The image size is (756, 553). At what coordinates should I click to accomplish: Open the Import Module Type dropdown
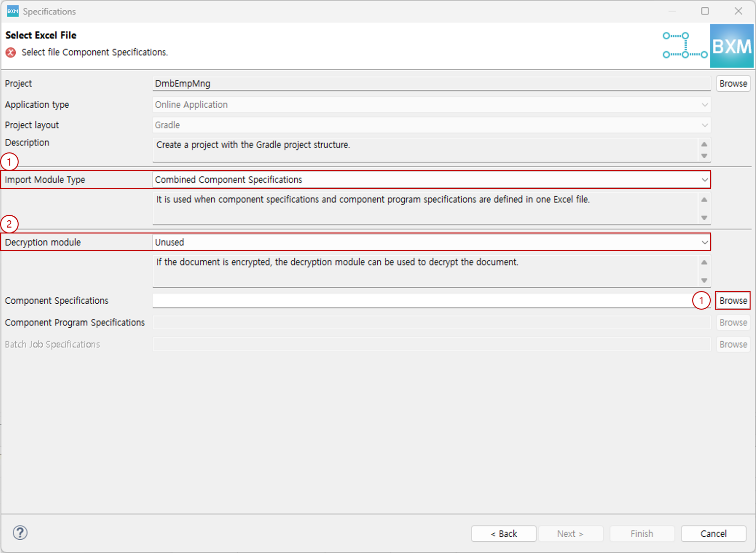pyautogui.click(x=703, y=179)
